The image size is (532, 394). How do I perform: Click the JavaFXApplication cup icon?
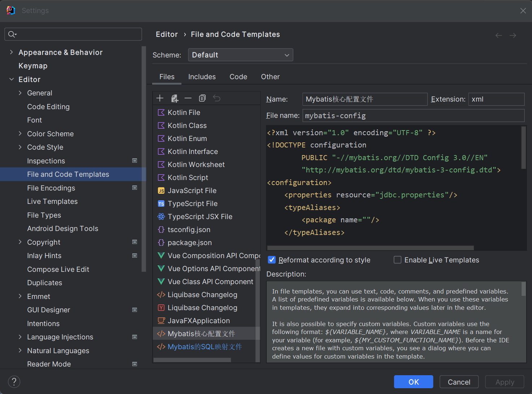coord(161,321)
